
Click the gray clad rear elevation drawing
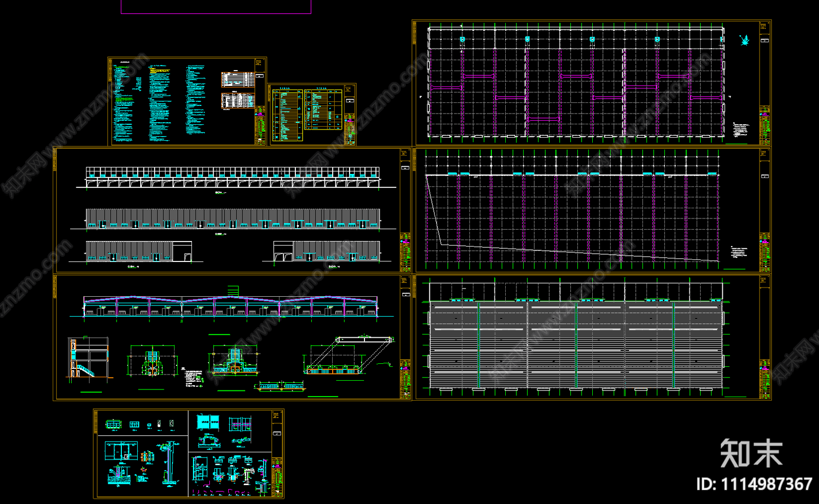233,219
